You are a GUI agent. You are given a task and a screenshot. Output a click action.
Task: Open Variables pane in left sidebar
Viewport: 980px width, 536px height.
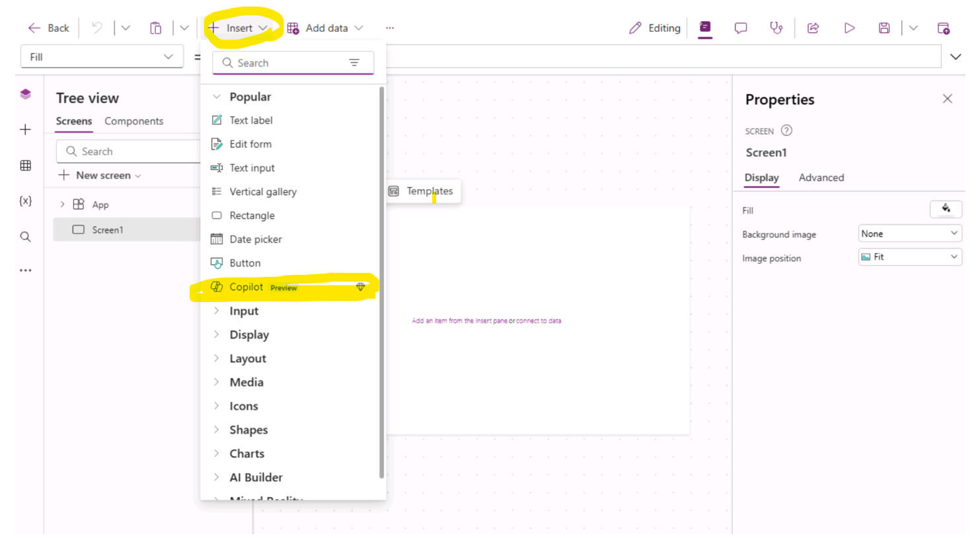(x=25, y=201)
